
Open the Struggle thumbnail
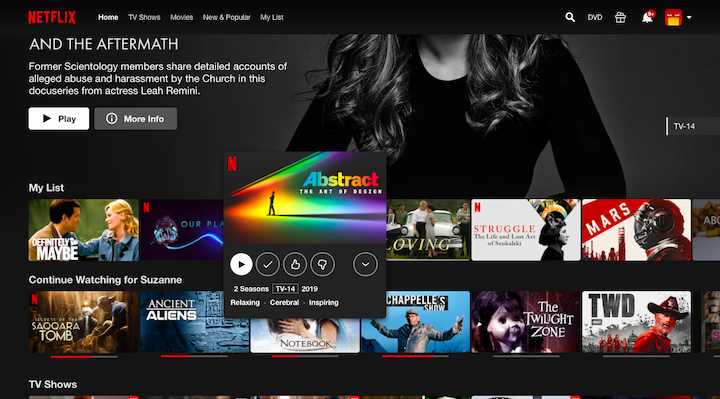click(x=526, y=230)
